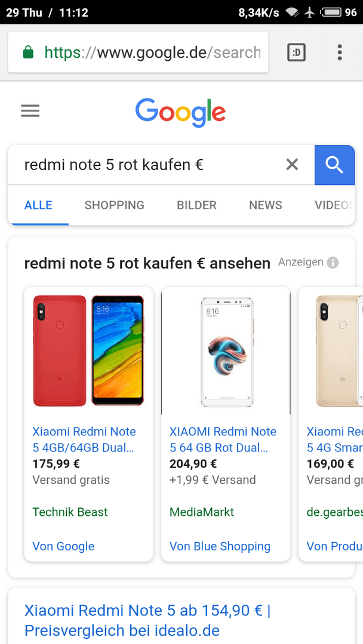
Task: Tap the blue search magnifier button
Action: click(x=334, y=165)
